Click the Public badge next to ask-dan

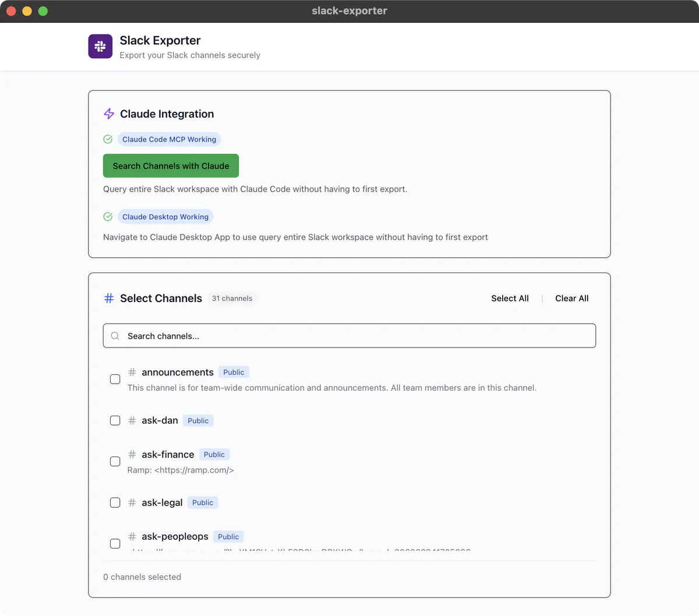point(198,420)
